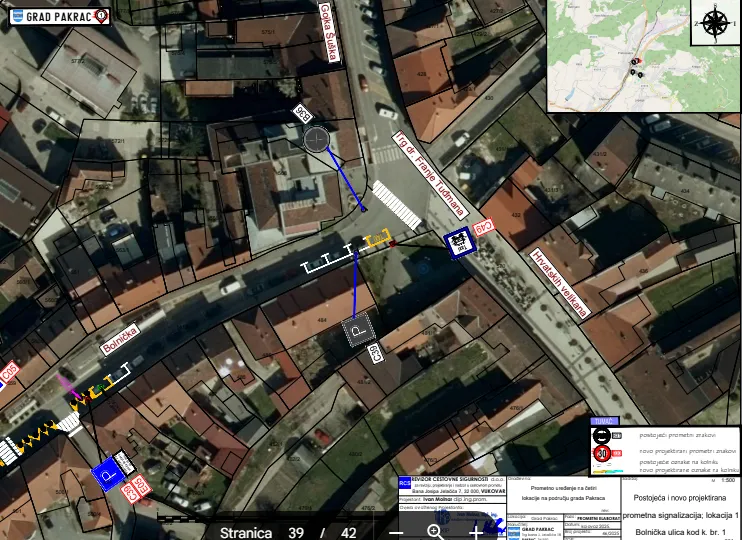The height and width of the screenshot is (540, 742).
Task: Click the red 30 speed limit legend sign
Action: pos(601,454)
